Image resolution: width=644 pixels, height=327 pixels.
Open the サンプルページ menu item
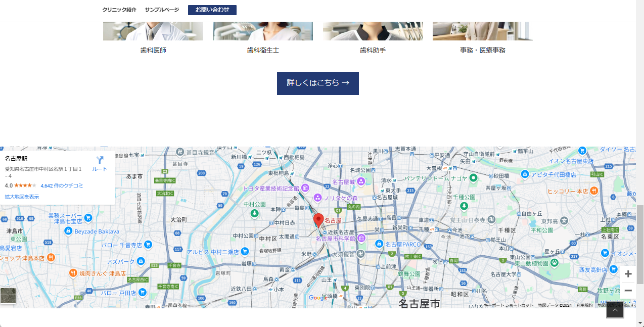tap(162, 10)
